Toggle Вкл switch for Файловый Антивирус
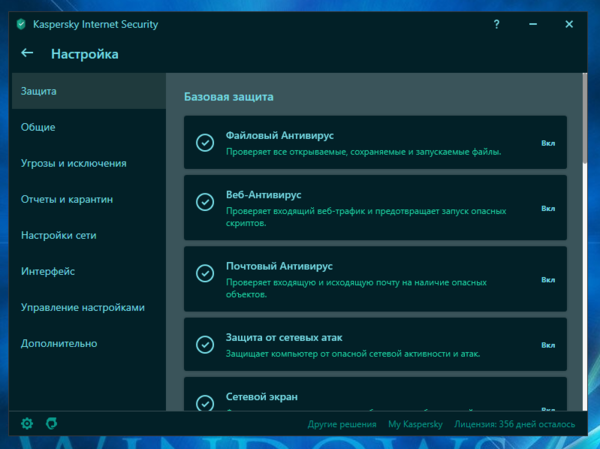600x449 pixels. tap(548, 143)
